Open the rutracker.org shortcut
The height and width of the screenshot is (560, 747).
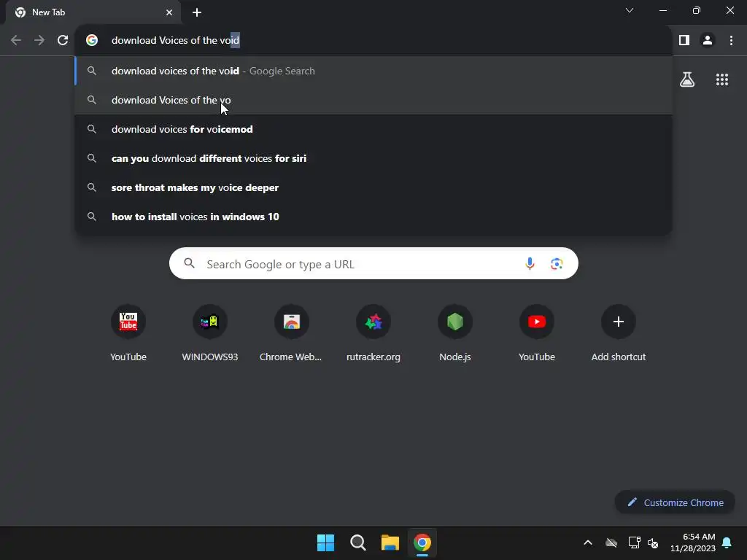point(373,333)
